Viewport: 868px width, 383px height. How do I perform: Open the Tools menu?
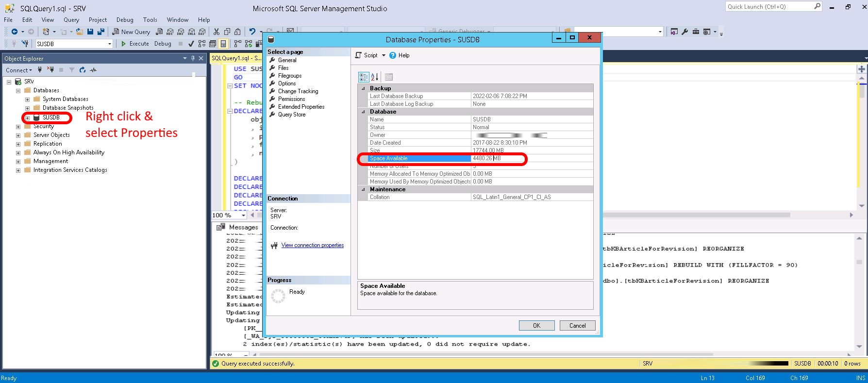pyautogui.click(x=150, y=20)
